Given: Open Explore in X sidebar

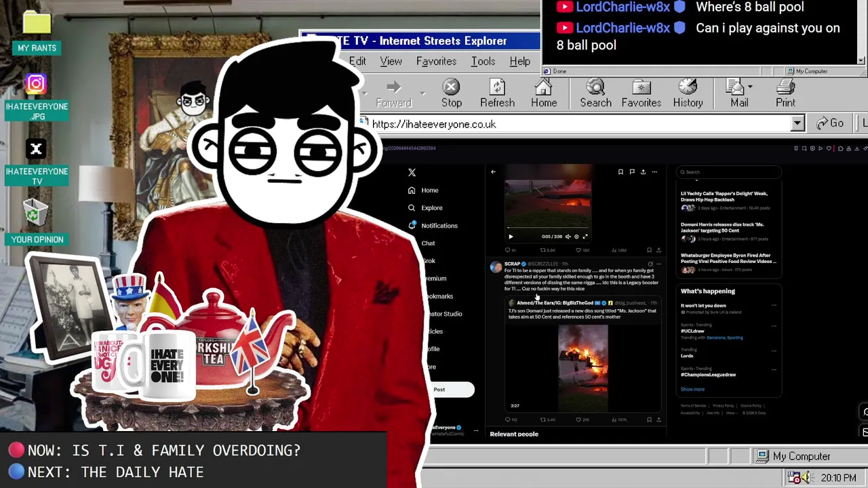Looking at the screenshot, I should coord(425,208).
